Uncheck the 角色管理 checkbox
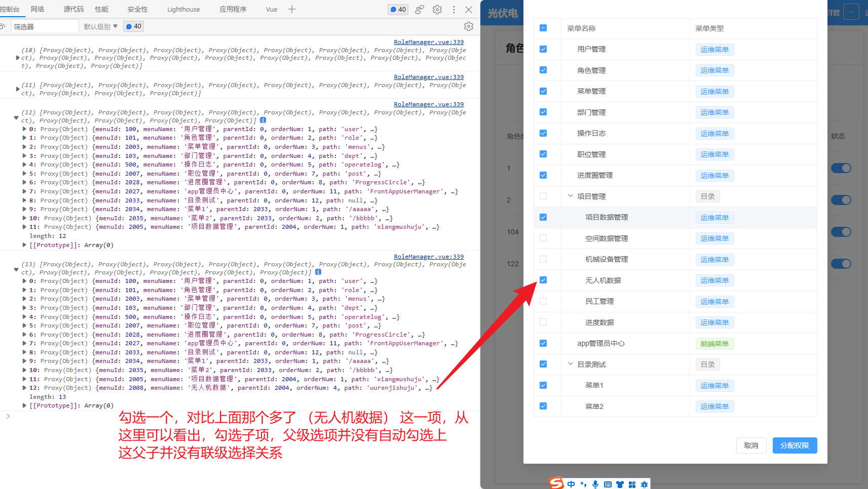Screen dimensions: 868x489 543,70
